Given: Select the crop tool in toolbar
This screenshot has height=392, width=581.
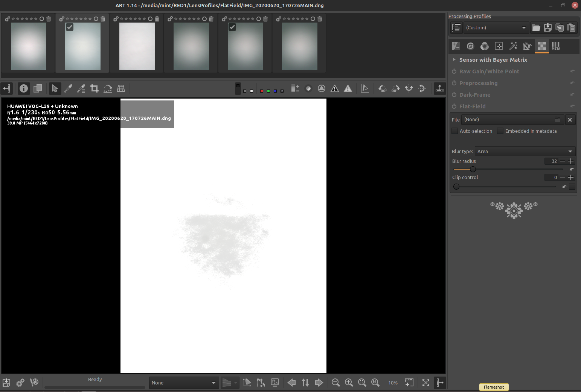Looking at the screenshot, I should click(x=95, y=88).
